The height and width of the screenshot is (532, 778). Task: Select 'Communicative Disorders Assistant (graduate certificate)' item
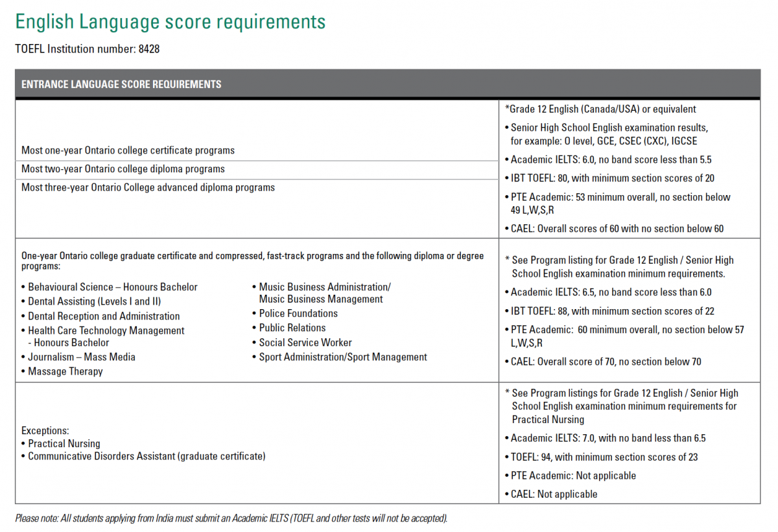[x=143, y=456]
